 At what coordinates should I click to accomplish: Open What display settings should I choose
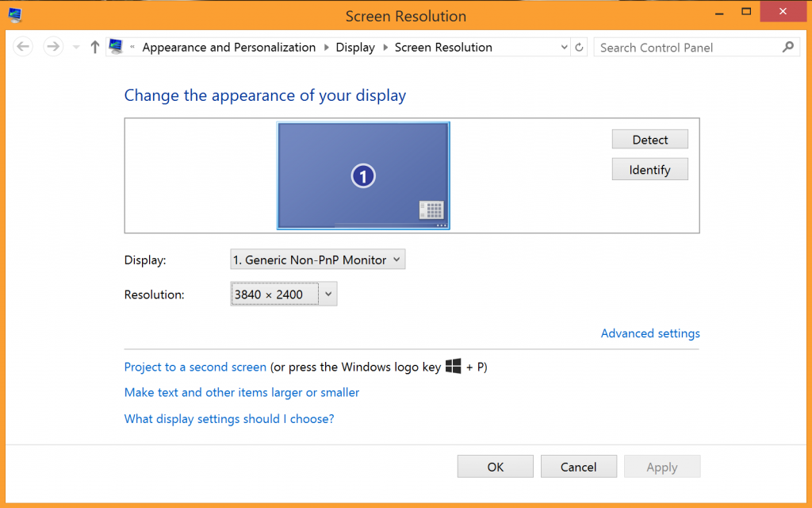pyautogui.click(x=229, y=419)
